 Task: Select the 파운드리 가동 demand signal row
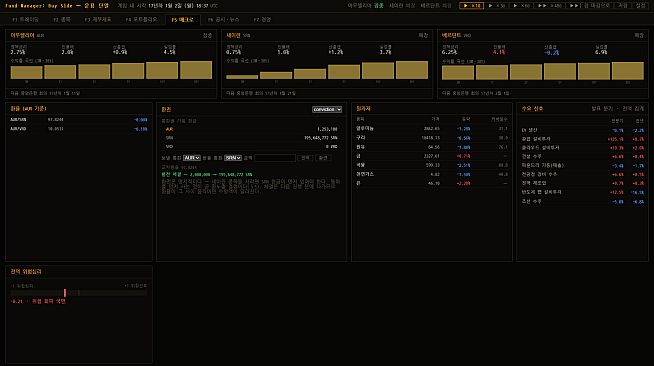coord(582,165)
